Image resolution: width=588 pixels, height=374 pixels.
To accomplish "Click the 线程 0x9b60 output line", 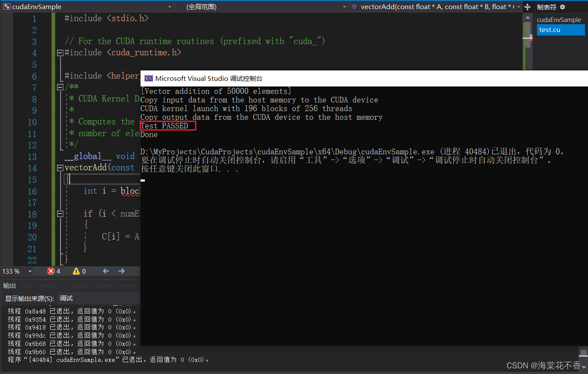I will click(73, 352).
